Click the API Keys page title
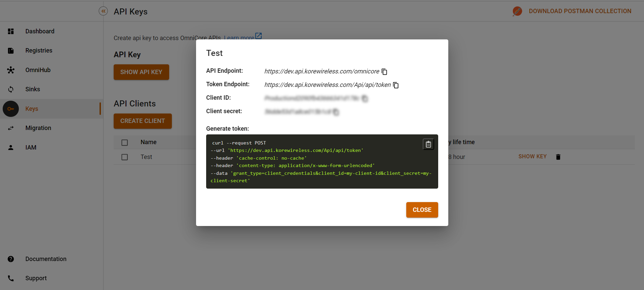This screenshot has width=644, height=290. [130, 11]
